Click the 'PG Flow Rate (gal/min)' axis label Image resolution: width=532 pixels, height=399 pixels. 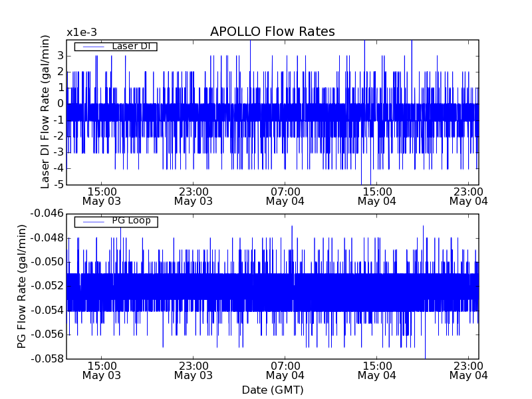tap(22, 286)
